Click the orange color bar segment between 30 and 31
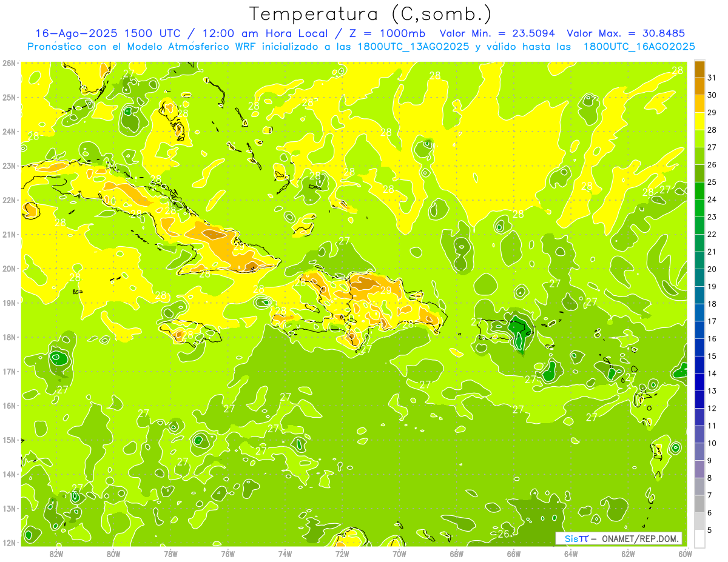This screenshot has width=728, height=562. (x=699, y=86)
